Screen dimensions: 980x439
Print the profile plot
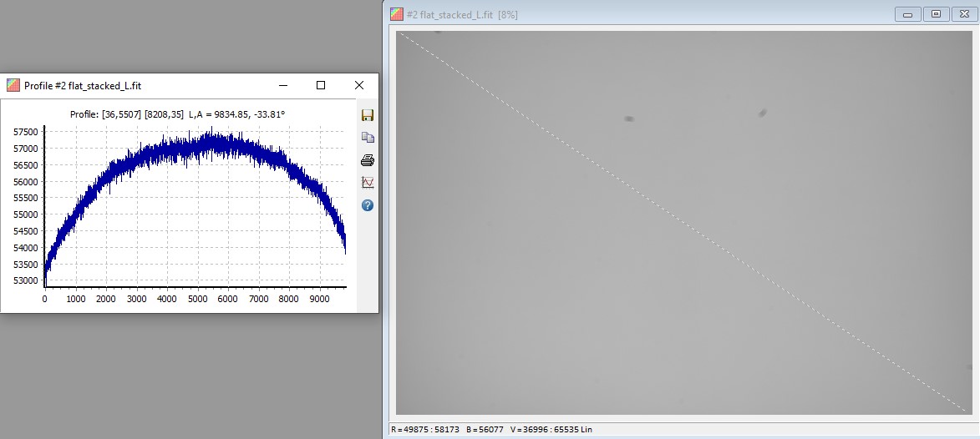pos(367,160)
